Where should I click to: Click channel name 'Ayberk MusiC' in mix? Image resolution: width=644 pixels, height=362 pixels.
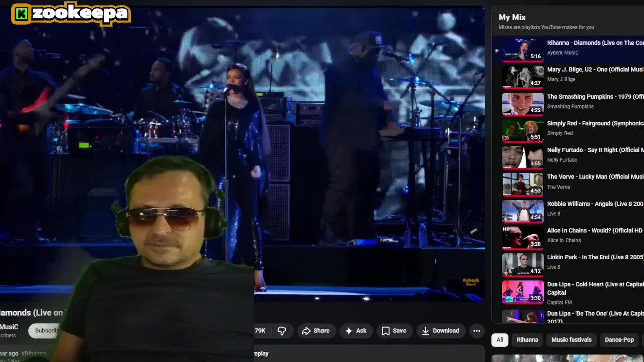point(562,53)
